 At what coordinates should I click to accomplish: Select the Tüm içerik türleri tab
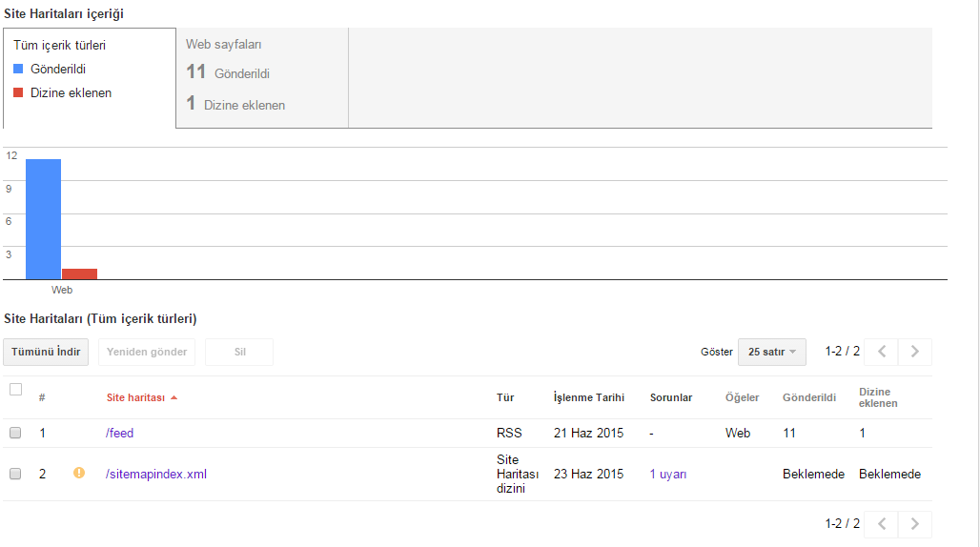click(x=90, y=78)
